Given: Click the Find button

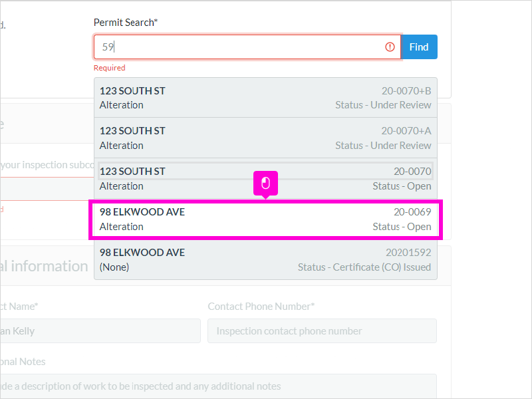Looking at the screenshot, I should [419, 47].
